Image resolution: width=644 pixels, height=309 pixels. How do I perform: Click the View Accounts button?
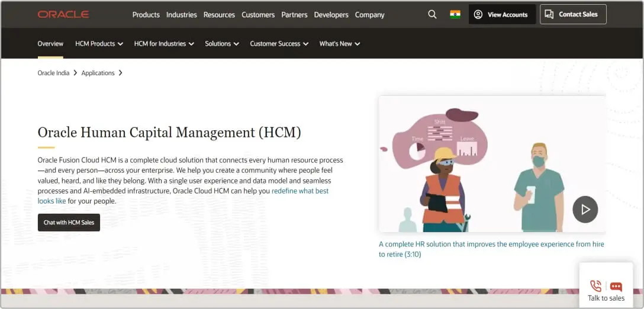point(502,14)
